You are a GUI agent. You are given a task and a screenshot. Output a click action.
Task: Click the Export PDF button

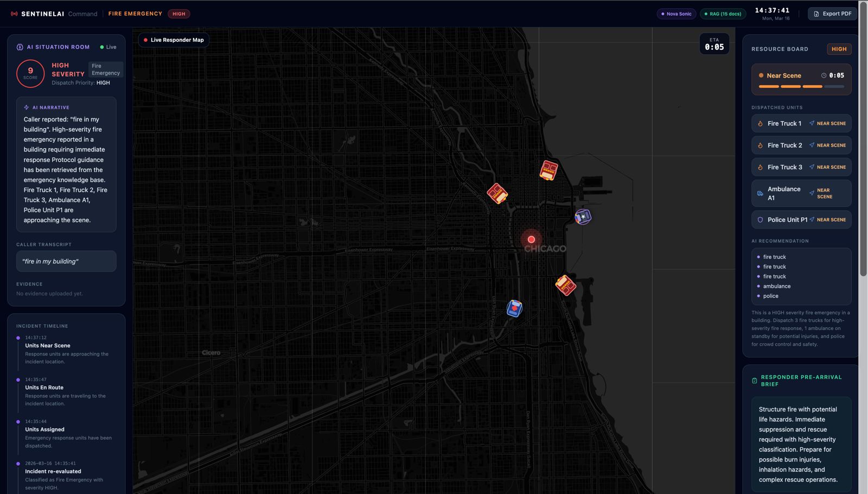coord(832,14)
